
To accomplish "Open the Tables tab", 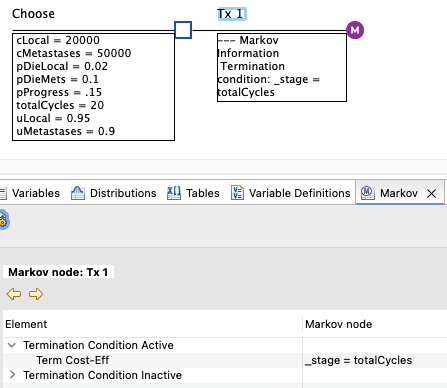I will click(x=193, y=193).
